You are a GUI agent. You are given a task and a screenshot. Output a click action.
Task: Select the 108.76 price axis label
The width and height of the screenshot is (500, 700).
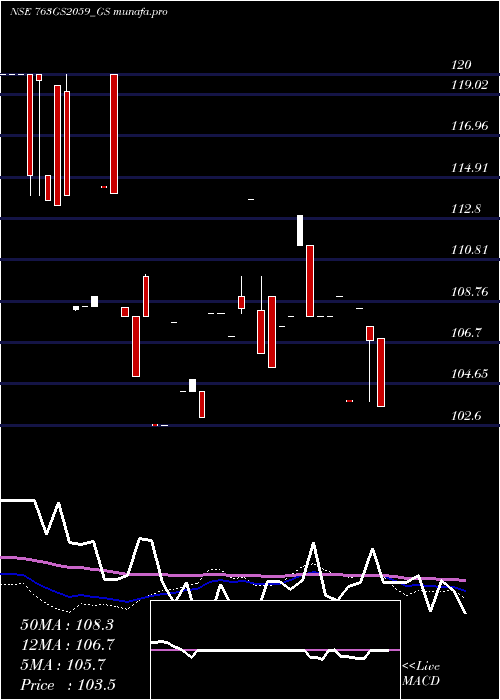(x=469, y=292)
